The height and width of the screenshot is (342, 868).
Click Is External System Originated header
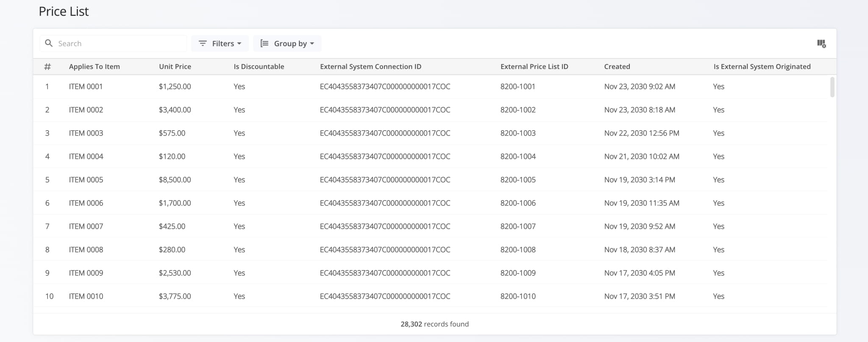click(762, 67)
